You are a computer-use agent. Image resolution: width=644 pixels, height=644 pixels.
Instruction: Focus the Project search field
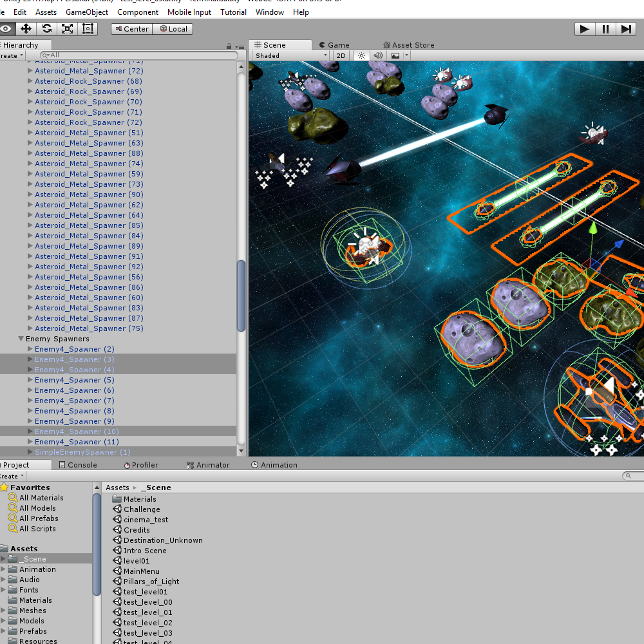pos(633,476)
